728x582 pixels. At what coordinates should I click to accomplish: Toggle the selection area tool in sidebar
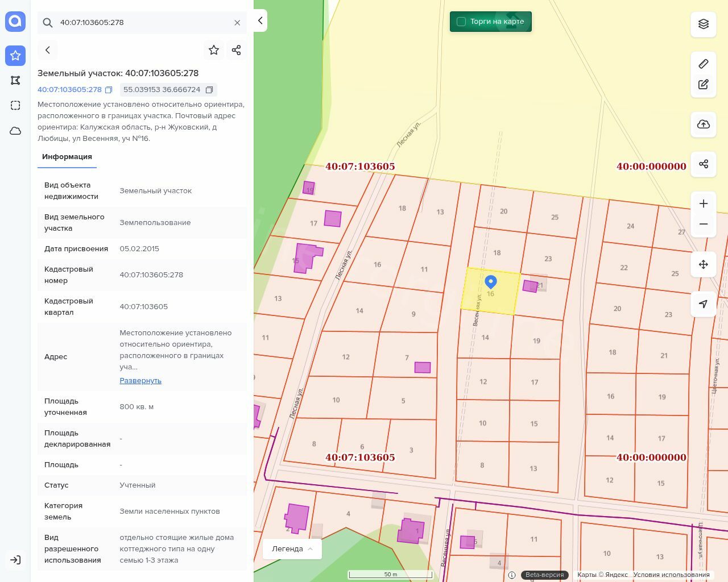(x=15, y=105)
